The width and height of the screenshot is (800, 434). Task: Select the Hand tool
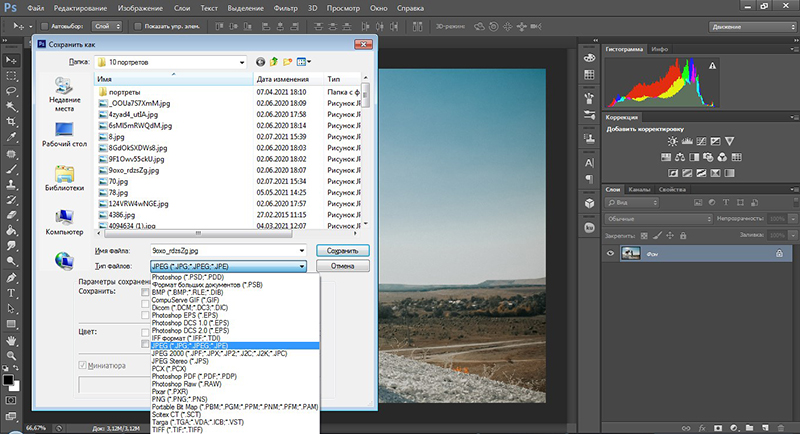[x=11, y=340]
